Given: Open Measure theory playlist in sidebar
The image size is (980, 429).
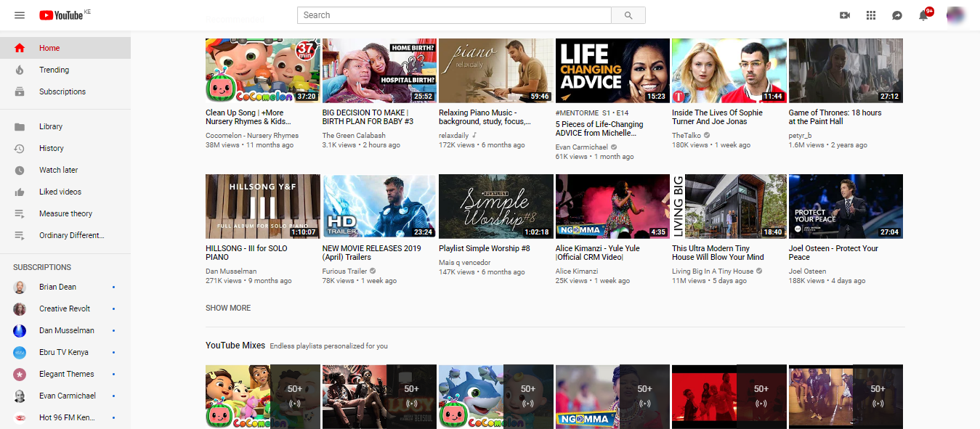Looking at the screenshot, I should click(65, 213).
